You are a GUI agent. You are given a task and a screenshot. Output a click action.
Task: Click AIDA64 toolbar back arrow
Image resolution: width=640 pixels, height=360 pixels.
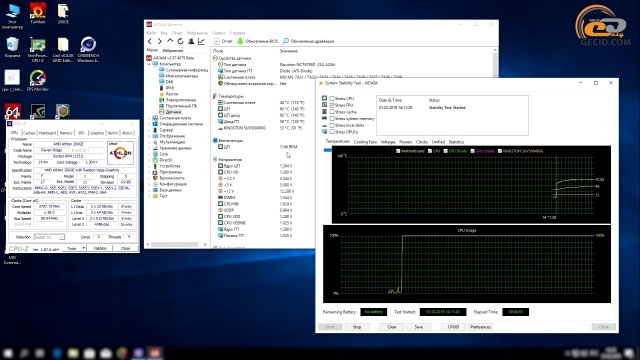(x=150, y=41)
